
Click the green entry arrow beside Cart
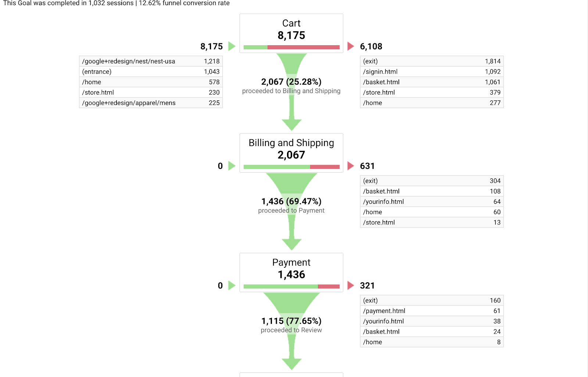coord(232,46)
